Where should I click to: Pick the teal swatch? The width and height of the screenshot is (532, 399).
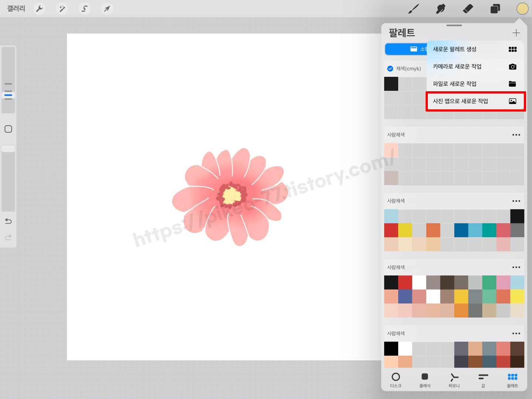click(489, 230)
